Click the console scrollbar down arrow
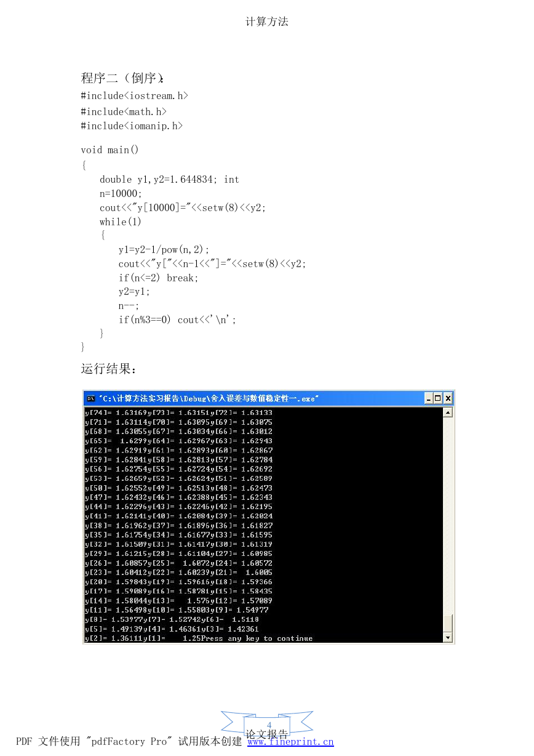Image resolution: width=534 pixels, height=756 pixels. (448, 638)
